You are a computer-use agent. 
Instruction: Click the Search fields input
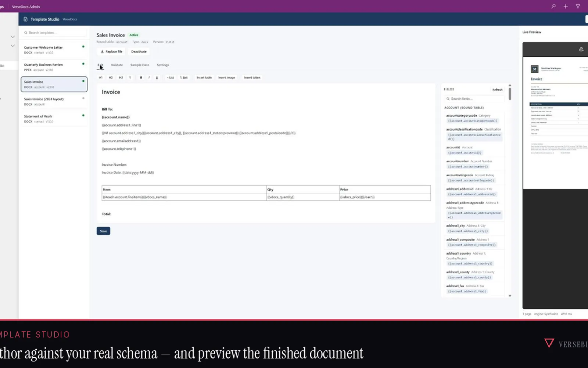tap(474, 99)
